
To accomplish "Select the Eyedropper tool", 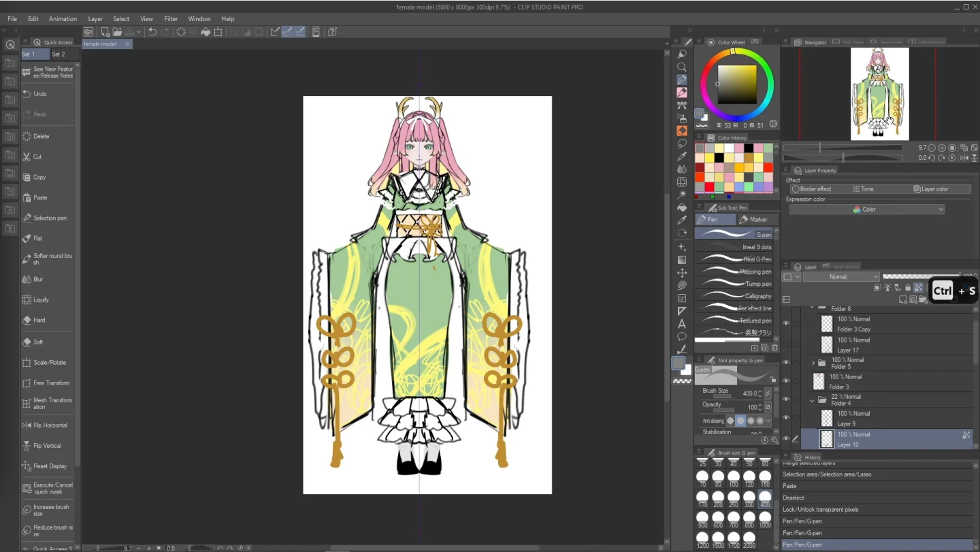I will point(682,157).
